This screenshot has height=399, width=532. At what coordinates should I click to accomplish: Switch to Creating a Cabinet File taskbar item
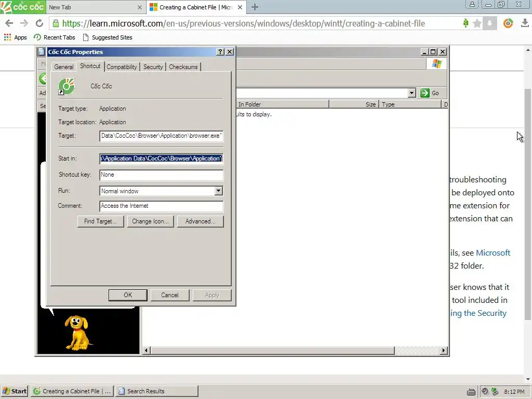tap(72, 391)
